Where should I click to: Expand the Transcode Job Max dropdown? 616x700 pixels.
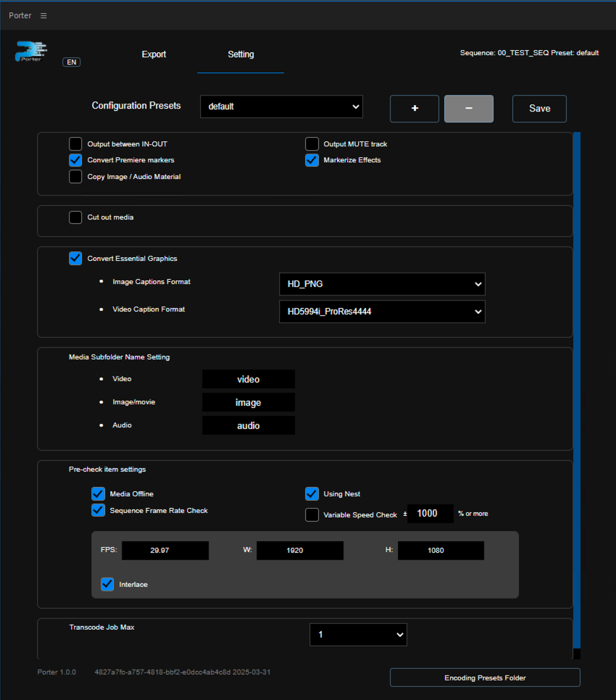pyautogui.click(x=358, y=635)
